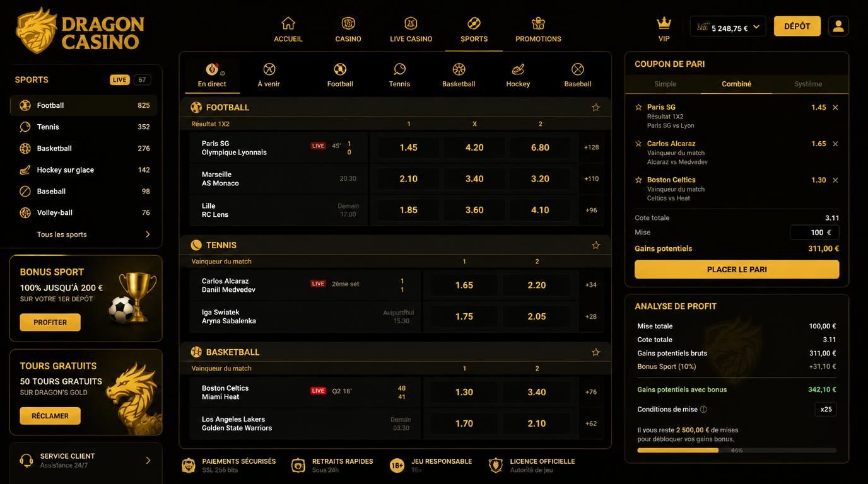Favorite the Basketball section star

tap(595, 352)
